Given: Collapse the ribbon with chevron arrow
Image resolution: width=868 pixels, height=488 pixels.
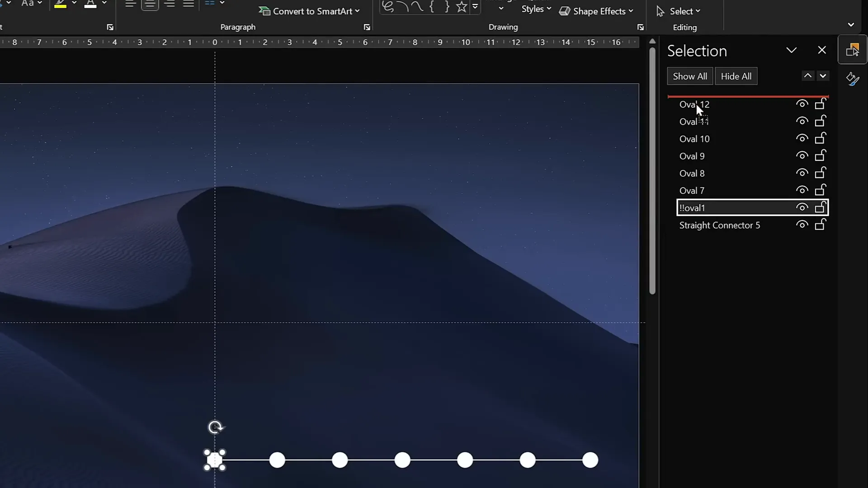Looking at the screenshot, I should point(851,25).
